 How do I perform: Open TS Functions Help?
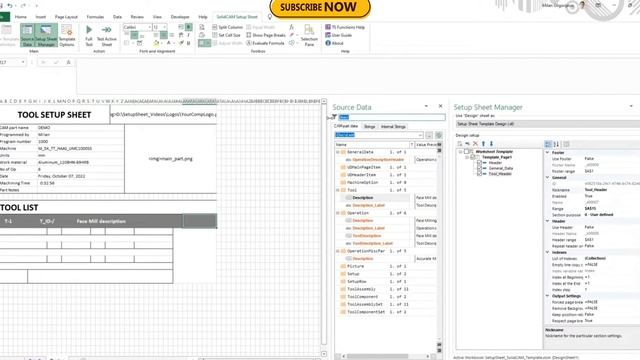pos(345,27)
